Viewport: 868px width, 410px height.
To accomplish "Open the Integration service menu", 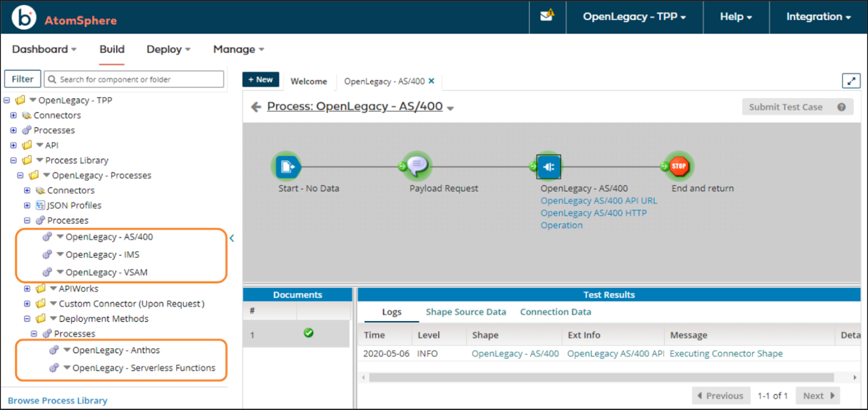I will 818,17.
